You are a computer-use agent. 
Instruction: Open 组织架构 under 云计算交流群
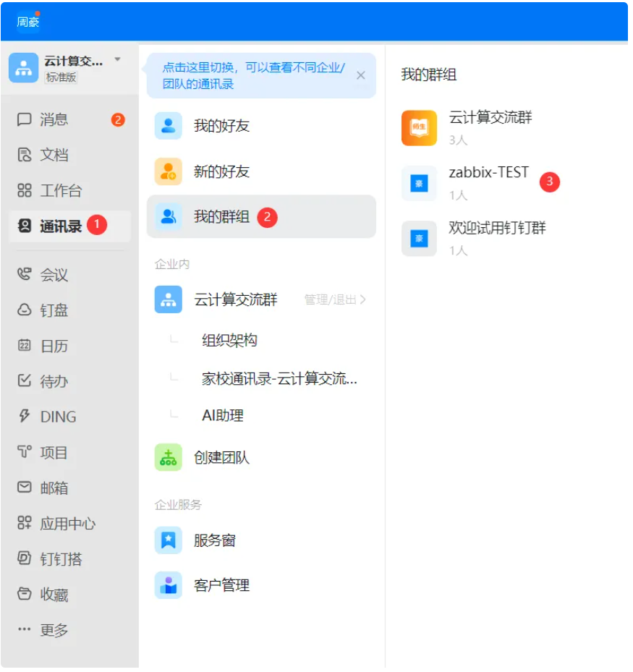click(229, 341)
